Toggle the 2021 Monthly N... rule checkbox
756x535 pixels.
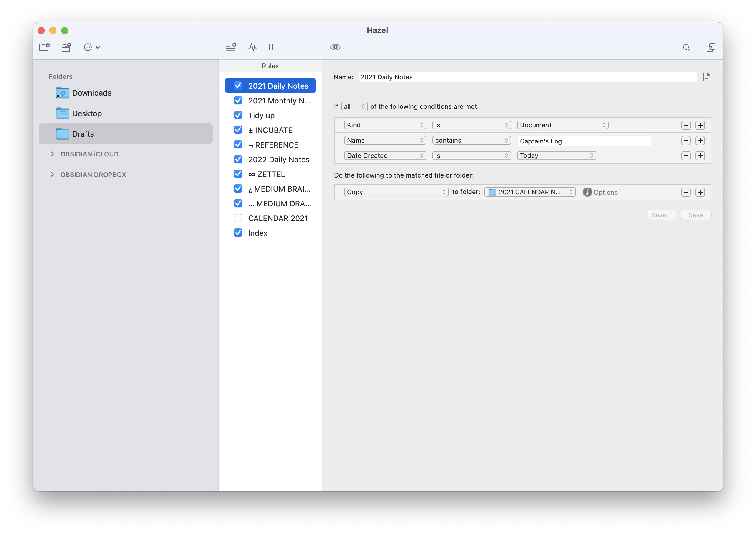pos(238,101)
